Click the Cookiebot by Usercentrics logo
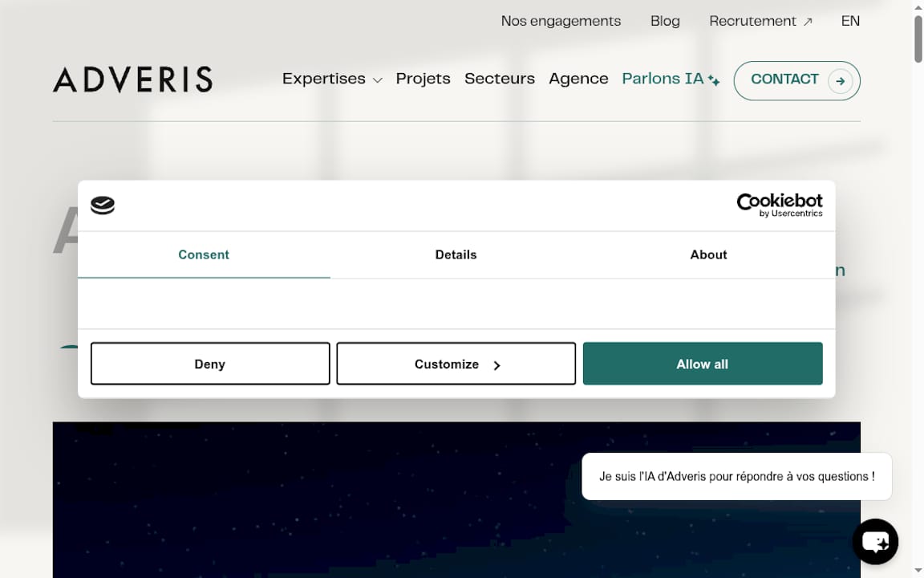 779,205
